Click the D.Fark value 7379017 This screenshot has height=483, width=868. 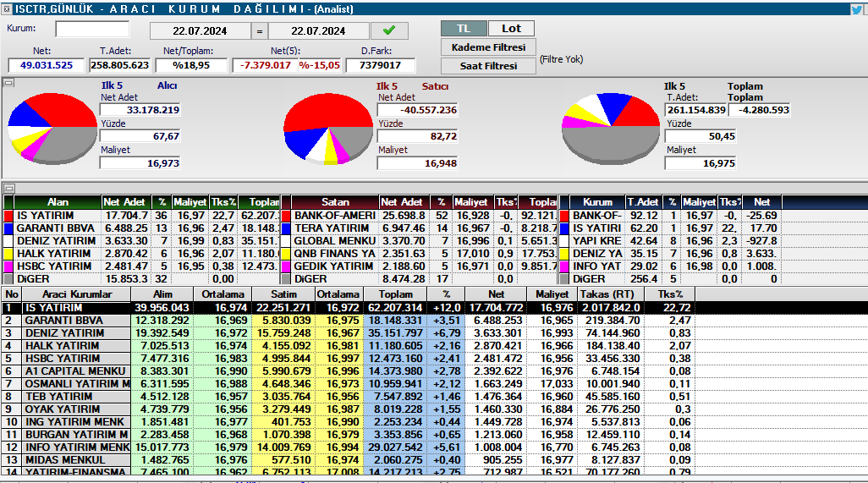(381, 65)
